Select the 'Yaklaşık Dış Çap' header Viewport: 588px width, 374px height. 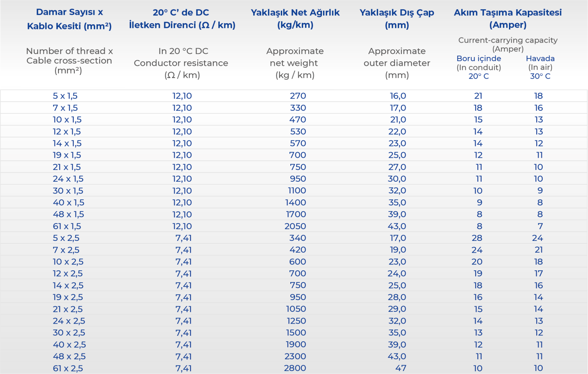(x=397, y=19)
